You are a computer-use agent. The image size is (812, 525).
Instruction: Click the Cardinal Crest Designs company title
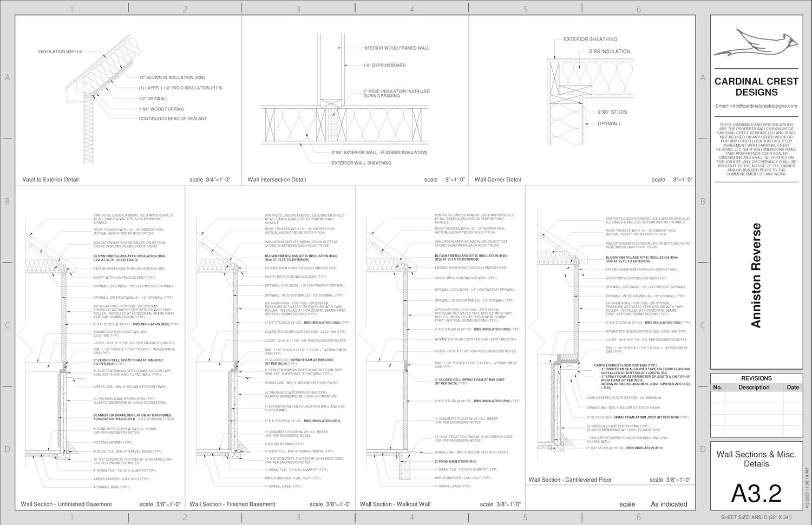pyautogui.click(x=756, y=87)
